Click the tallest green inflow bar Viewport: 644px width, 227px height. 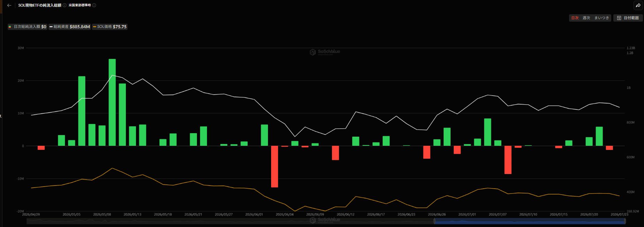[112, 102]
